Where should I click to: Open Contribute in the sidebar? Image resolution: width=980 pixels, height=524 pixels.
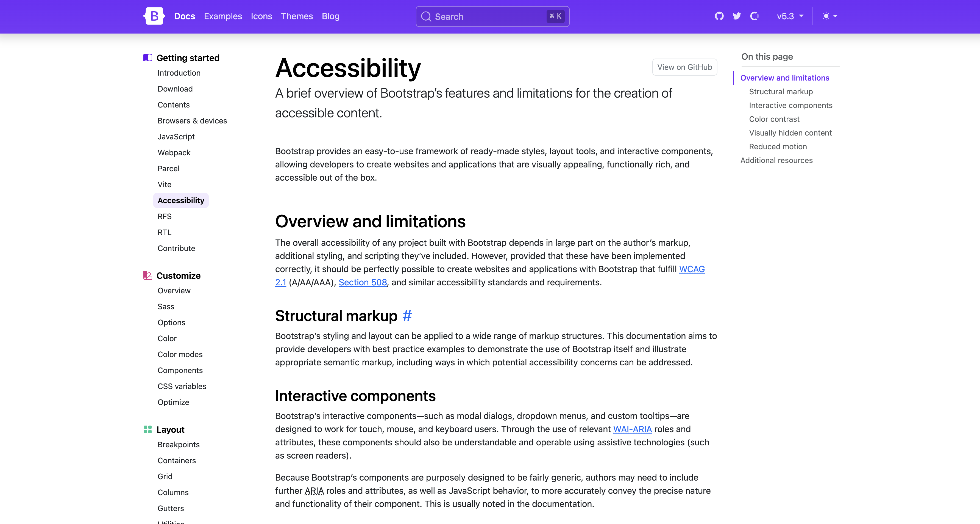point(176,248)
